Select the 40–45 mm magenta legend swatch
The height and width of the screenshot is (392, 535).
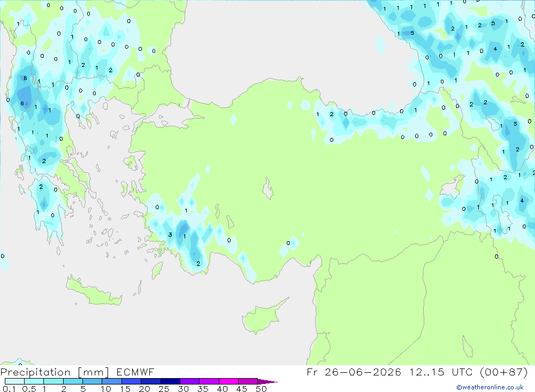228,381
